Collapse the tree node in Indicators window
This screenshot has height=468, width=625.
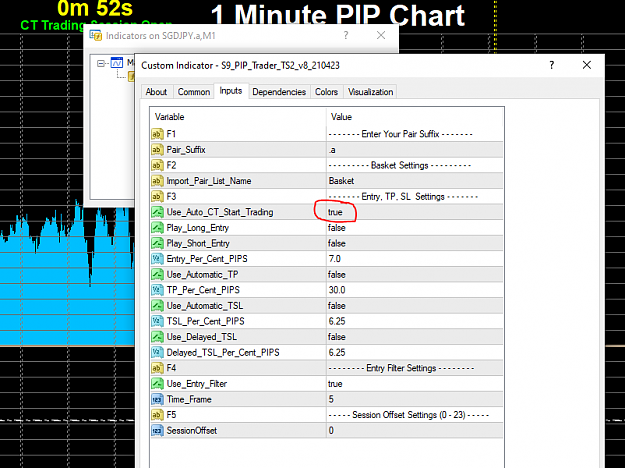click(x=101, y=63)
